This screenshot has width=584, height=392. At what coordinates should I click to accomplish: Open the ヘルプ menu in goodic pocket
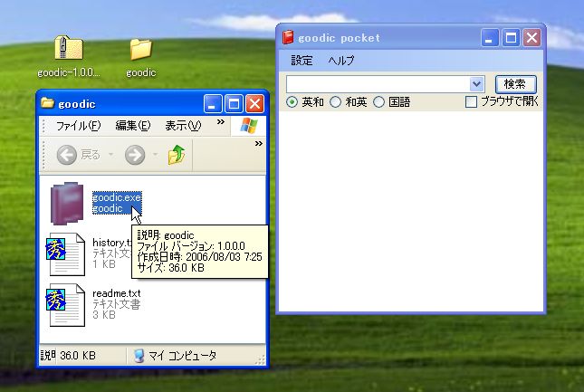tap(340, 61)
